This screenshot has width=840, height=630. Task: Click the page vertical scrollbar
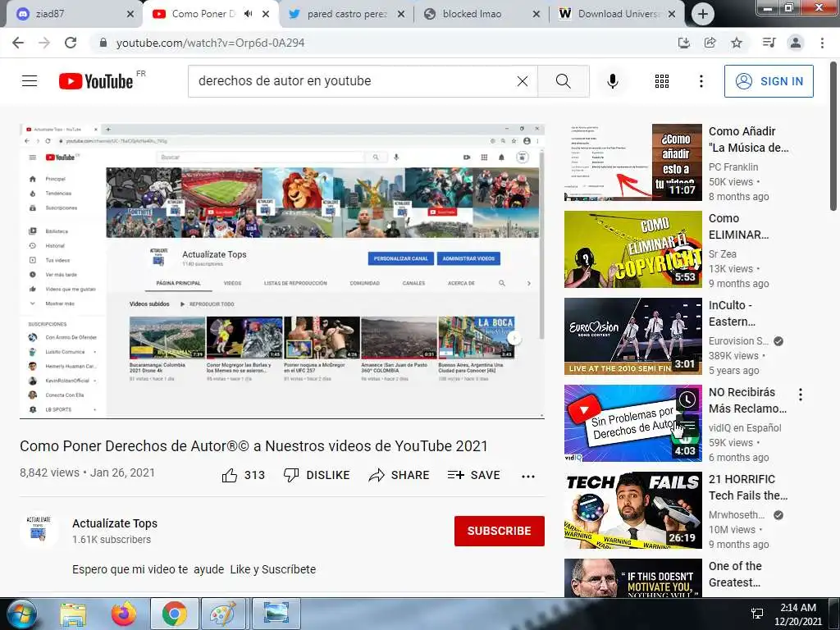[x=833, y=137]
